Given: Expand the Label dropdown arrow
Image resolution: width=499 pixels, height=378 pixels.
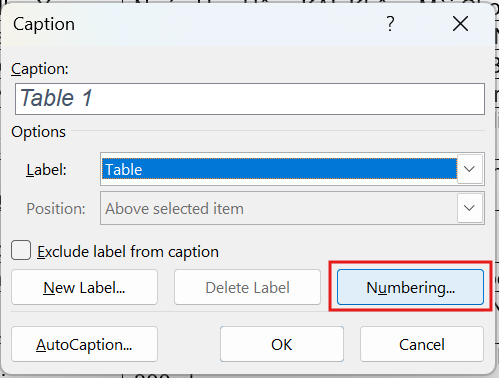Looking at the screenshot, I should [x=470, y=169].
